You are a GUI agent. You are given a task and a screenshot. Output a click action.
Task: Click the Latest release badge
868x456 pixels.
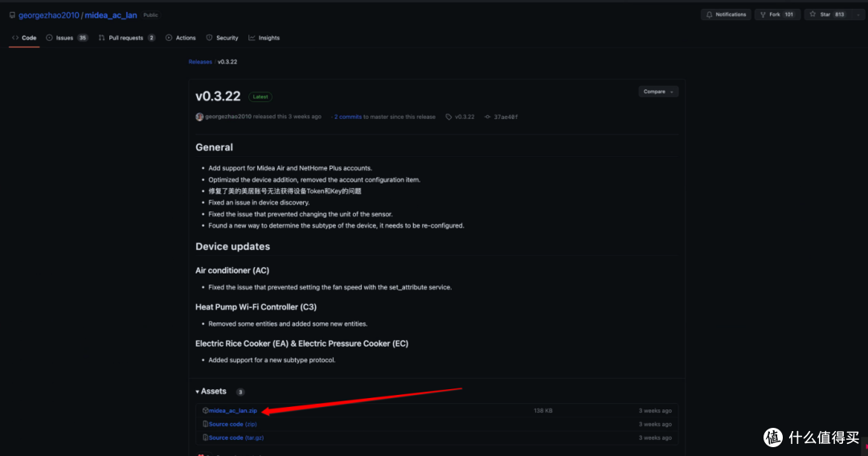click(260, 97)
